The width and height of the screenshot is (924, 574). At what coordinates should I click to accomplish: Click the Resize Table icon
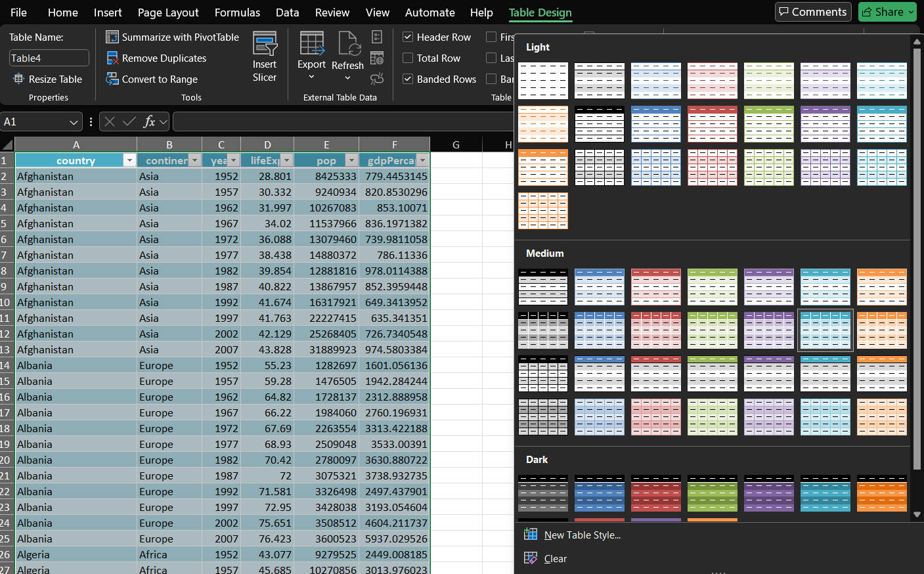click(18, 79)
